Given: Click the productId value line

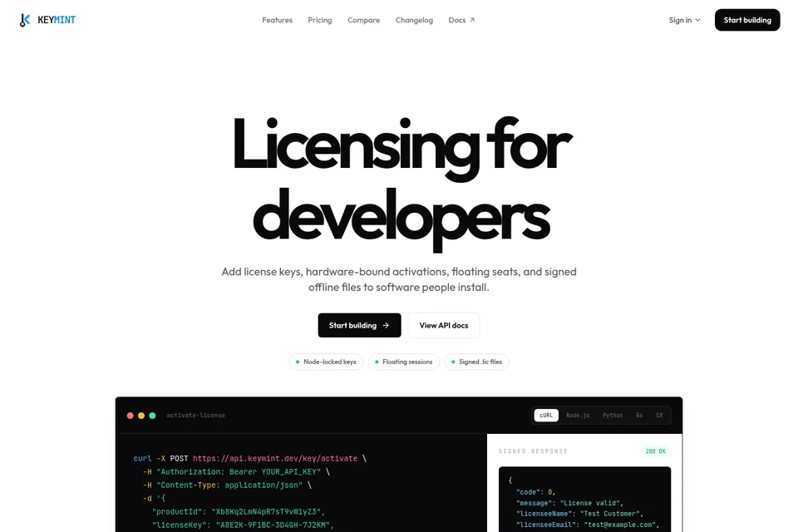Looking at the screenshot, I should pos(239,512).
